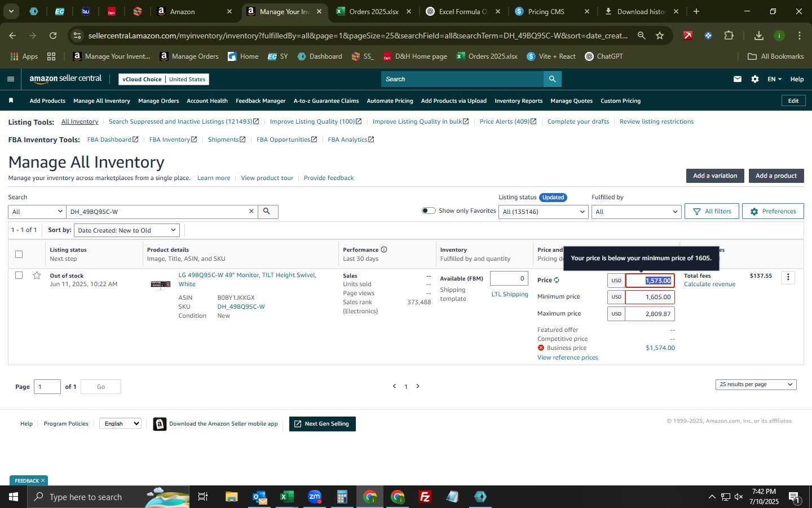Open Excel from the Windows taskbar

tap(287, 497)
